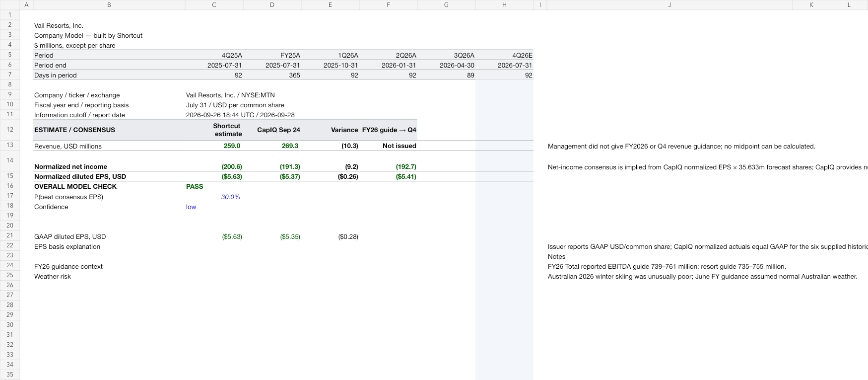The height and width of the screenshot is (380, 868).
Task: Click the 365 days in period cell
Action: click(x=272, y=75)
